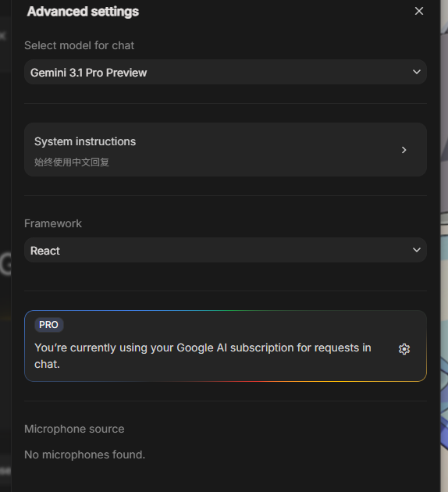448x492 pixels.
Task: Click the right chevron beside System instructions
Action: click(x=404, y=150)
